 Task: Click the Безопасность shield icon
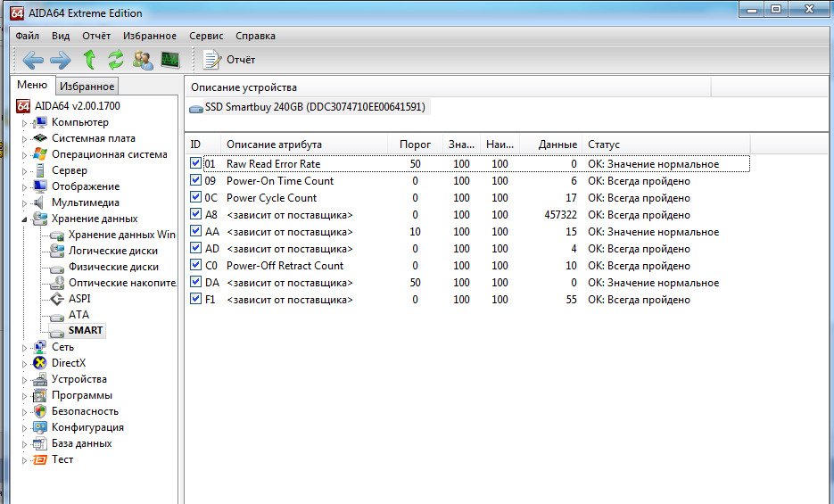(x=39, y=411)
